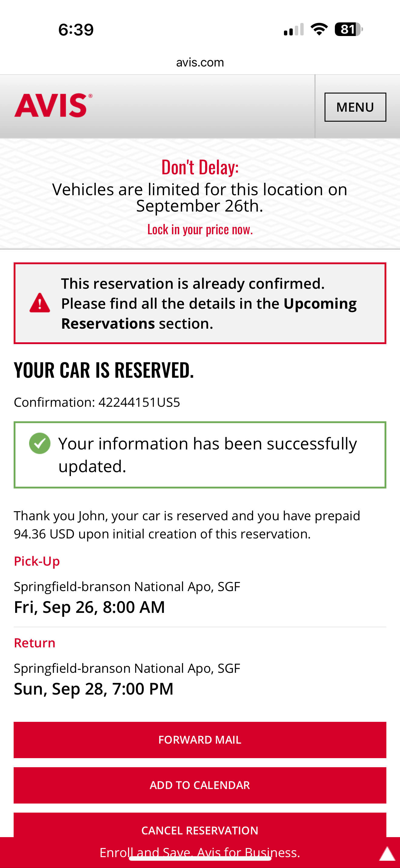Tap the green checkmark success icon

[x=40, y=443]
